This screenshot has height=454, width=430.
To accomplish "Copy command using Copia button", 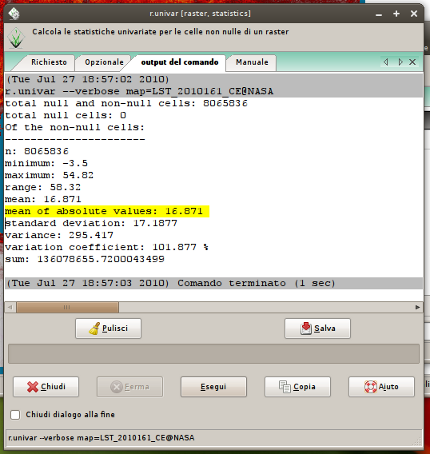I will 297,387.
